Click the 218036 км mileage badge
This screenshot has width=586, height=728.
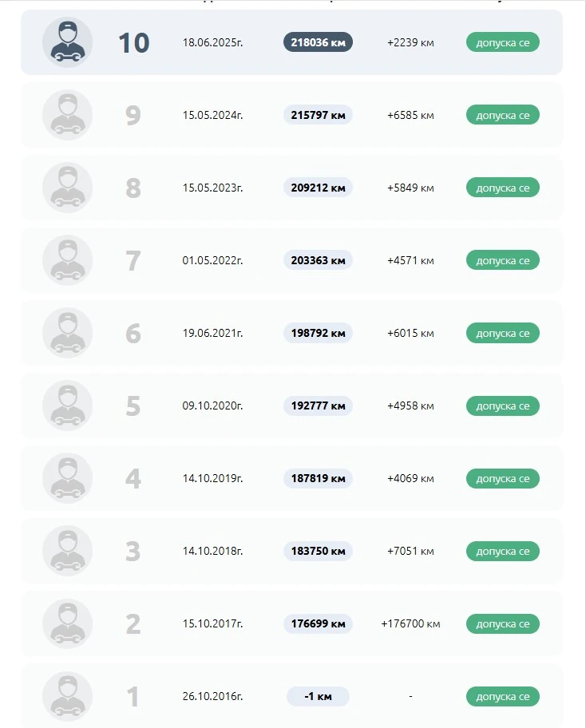point(318,42)
